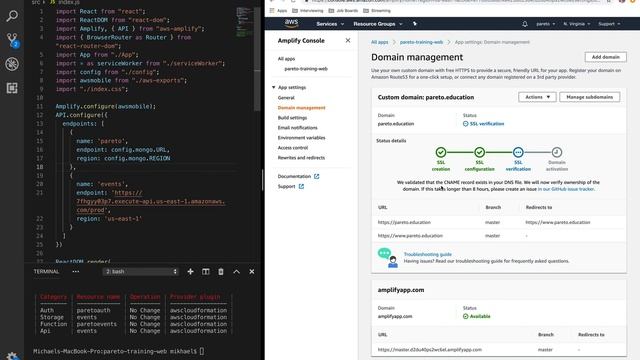Open Support external link in sidebar
This screenshot has height=360, width=640.
290,187
